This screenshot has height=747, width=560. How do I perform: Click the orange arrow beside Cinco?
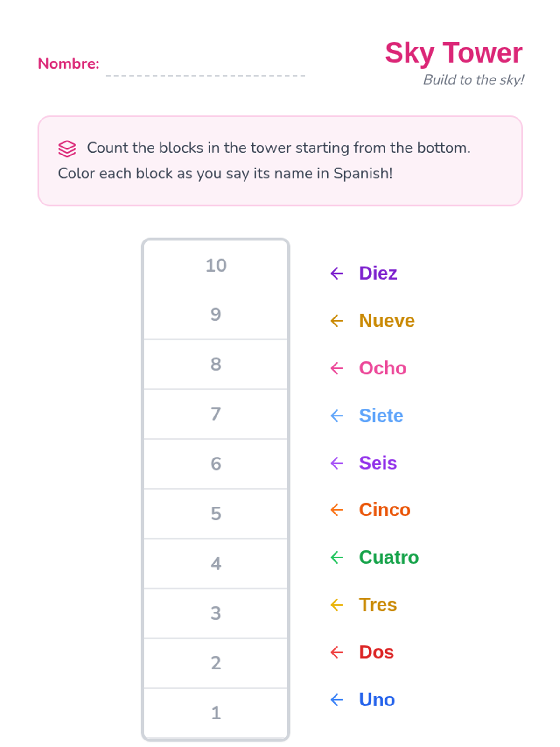coord(336,510)
